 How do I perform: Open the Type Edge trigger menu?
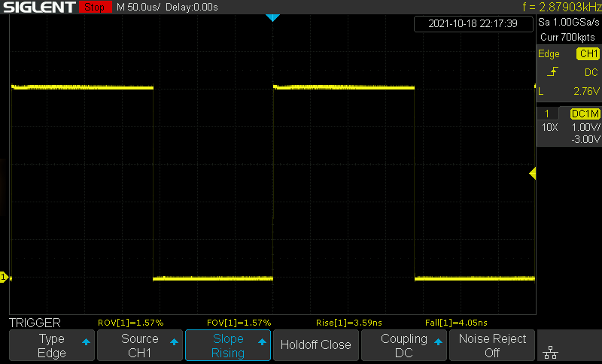pos(52,345)
